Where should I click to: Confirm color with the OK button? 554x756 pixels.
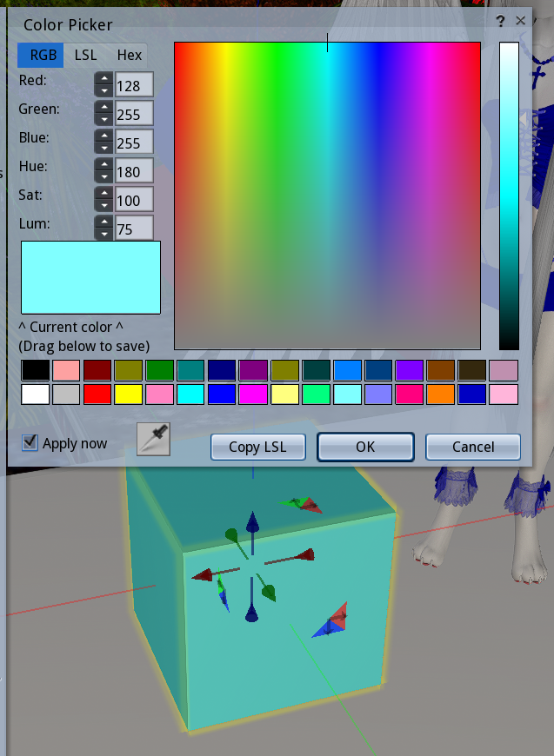click(365, 447)
